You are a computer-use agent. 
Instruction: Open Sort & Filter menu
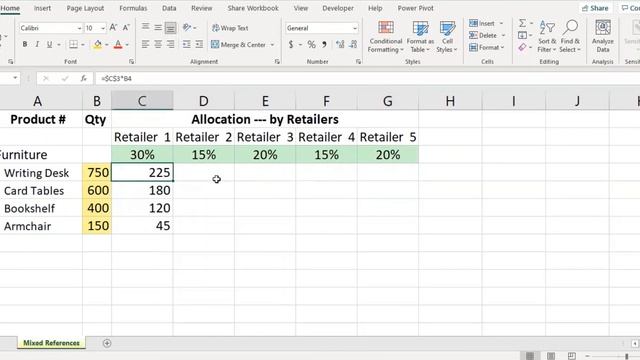547,37
